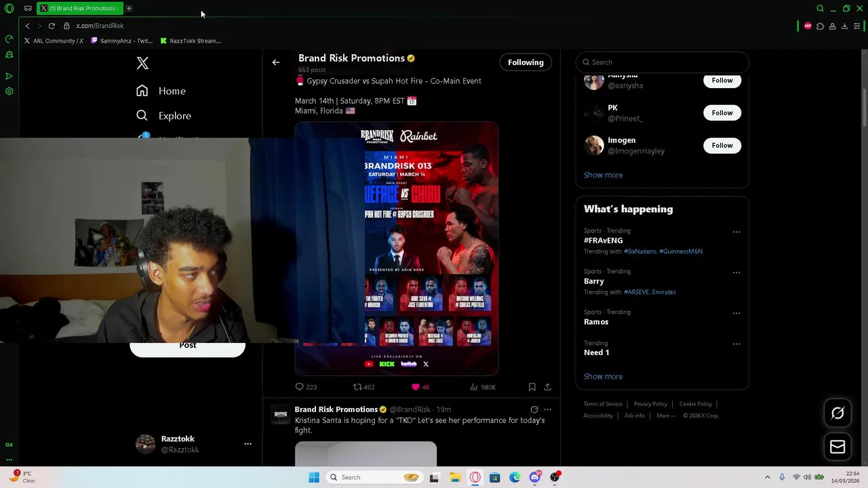Open Grok icon on Kristina Santa post

click(534, 409)
